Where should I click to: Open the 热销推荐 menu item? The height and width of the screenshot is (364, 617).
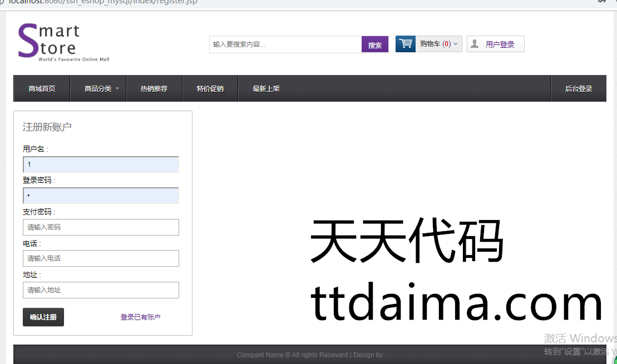pos(154,89)
